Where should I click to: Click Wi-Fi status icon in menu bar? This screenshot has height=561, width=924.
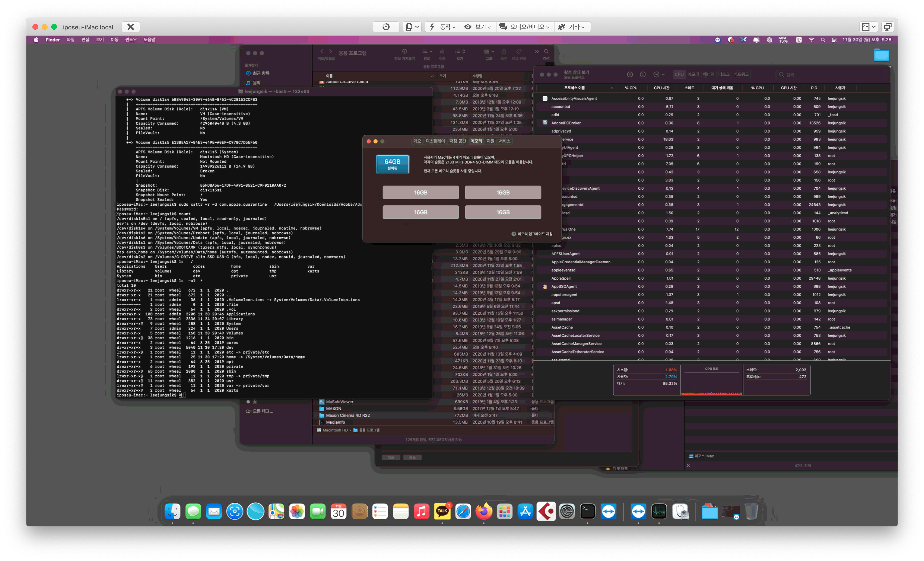click(x=811, y=40)
